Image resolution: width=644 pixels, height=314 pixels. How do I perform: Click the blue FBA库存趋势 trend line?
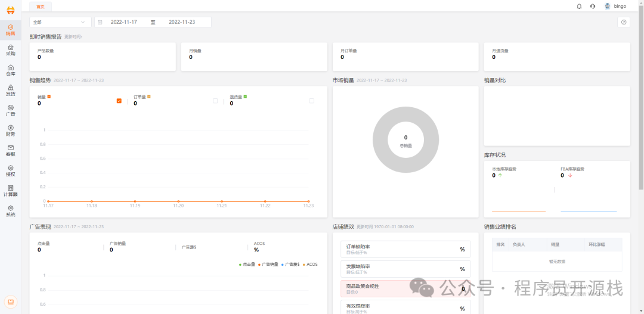click(589, 212)
